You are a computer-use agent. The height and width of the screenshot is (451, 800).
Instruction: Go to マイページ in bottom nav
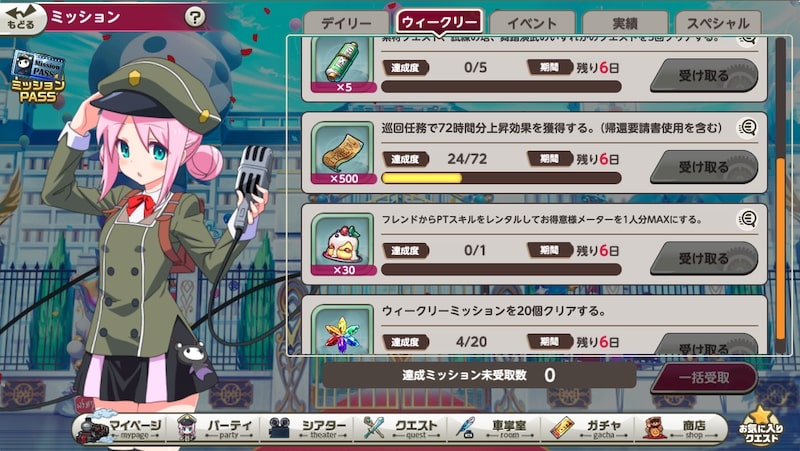[120, 429]
